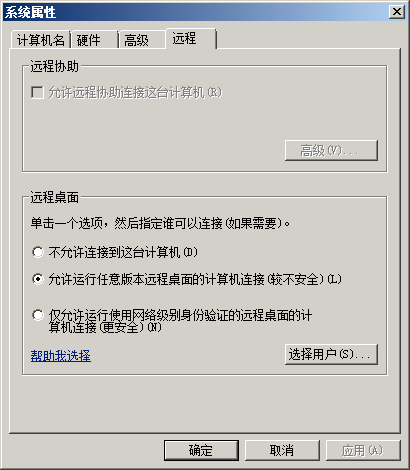Open the 硬件 tab
Screen dimensions: 410x470
tap(94, 40)
